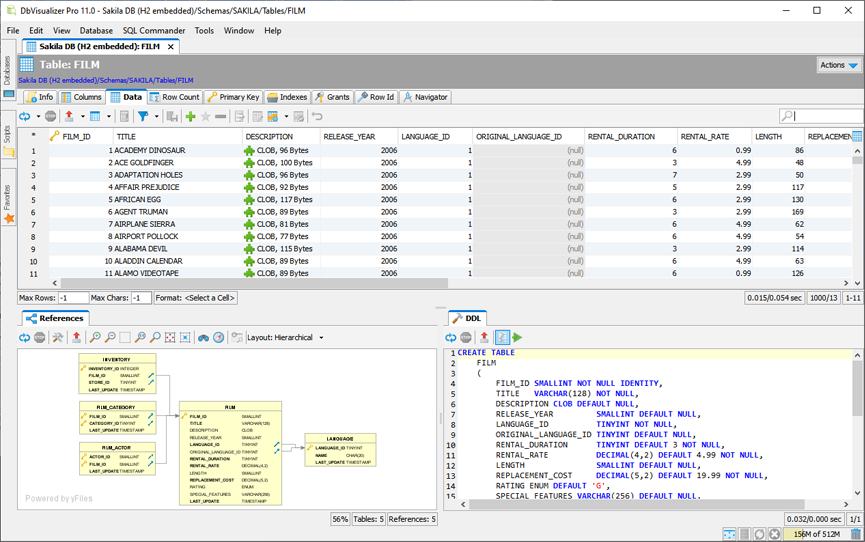Click the quick filter search field
Viewport: 865px width, 542px height.
821,116
